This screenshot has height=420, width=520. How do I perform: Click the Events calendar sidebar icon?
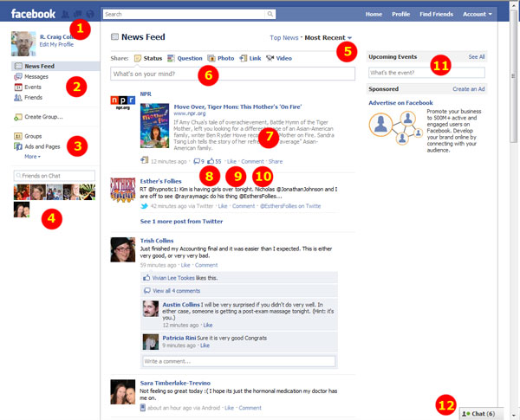[x=18, y=87]
